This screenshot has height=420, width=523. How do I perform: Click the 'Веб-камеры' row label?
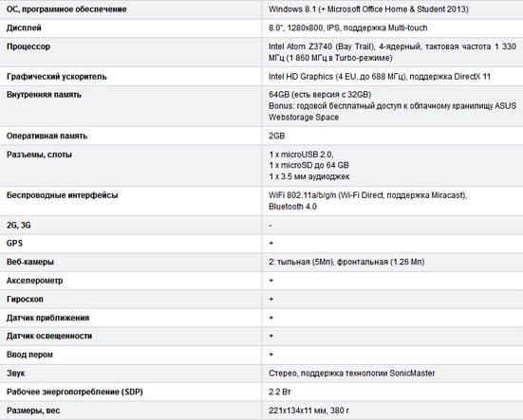30,262
